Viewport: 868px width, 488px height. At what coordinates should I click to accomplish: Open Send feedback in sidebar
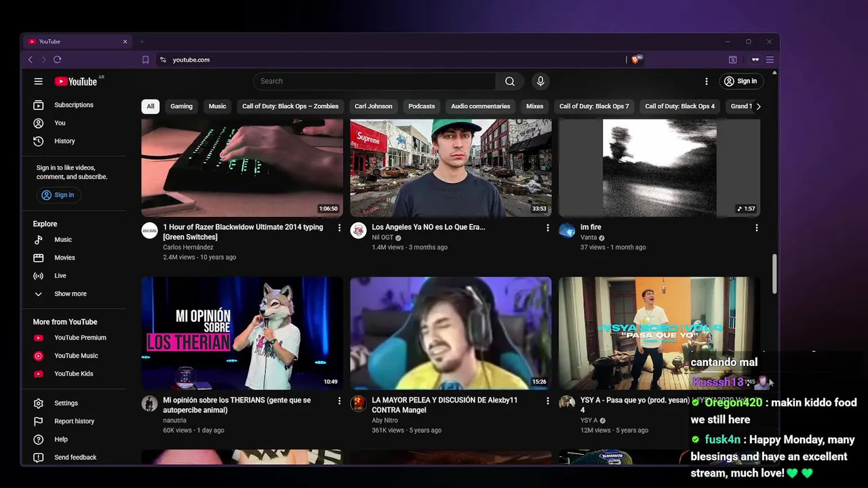coord(74,457)
